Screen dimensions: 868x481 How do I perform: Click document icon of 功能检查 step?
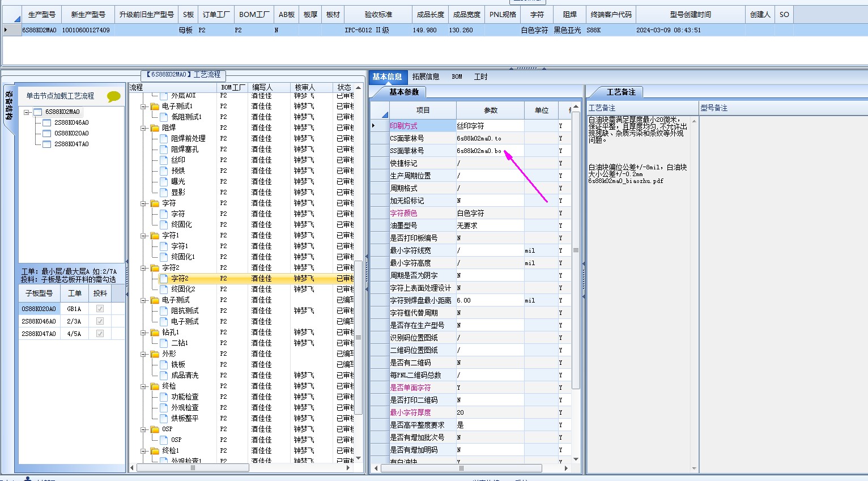tap(164, 397)
